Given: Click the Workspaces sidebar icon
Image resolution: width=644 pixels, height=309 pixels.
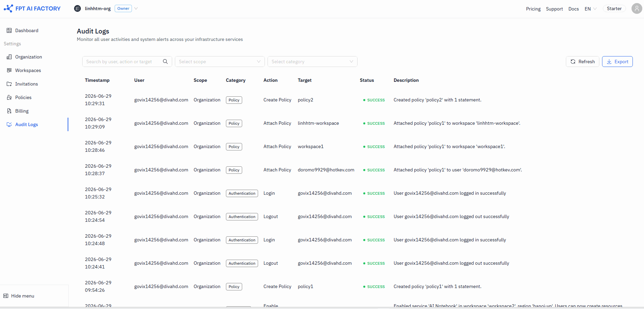Looking at the screenshot, I should [9, 70].
